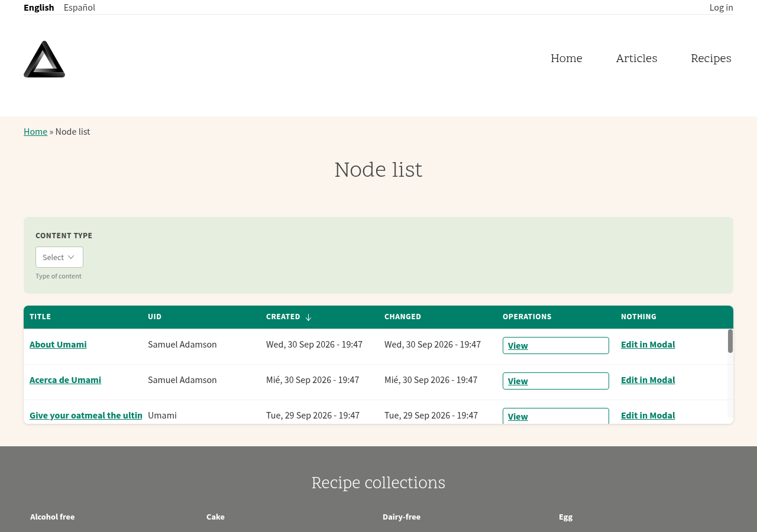Click the 'Operations' column header text
Screen dimensions: 757x532
527,317
